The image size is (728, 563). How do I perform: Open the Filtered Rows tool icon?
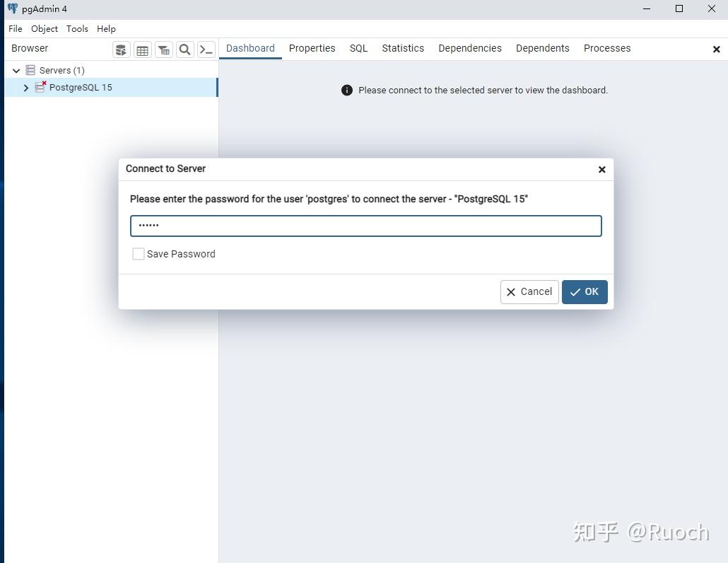click(163, 50)
